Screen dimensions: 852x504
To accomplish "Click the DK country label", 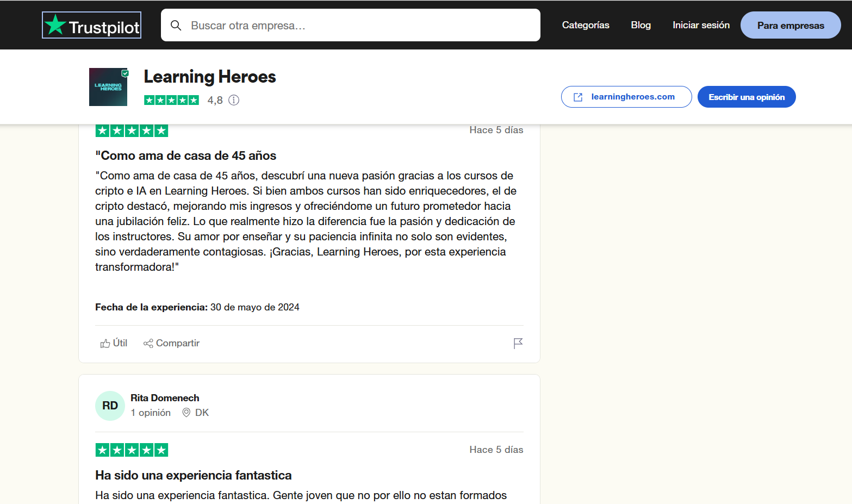I will [x=202, y=413].
